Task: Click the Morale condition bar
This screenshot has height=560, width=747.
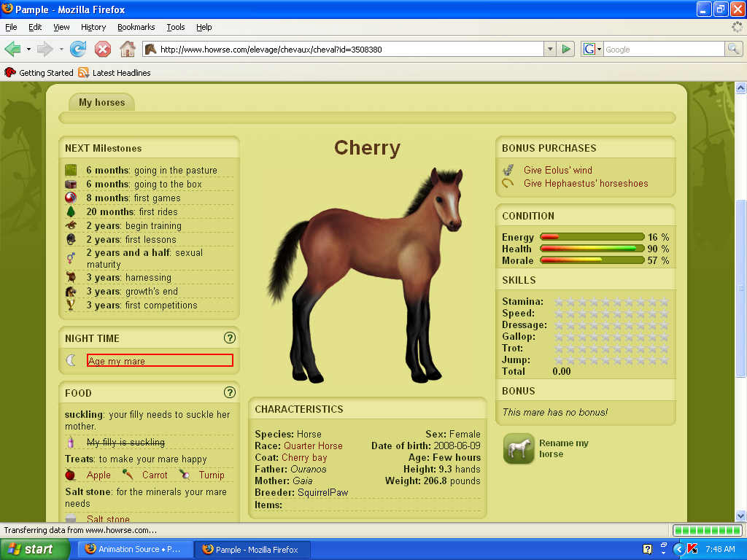Action: 592,260
